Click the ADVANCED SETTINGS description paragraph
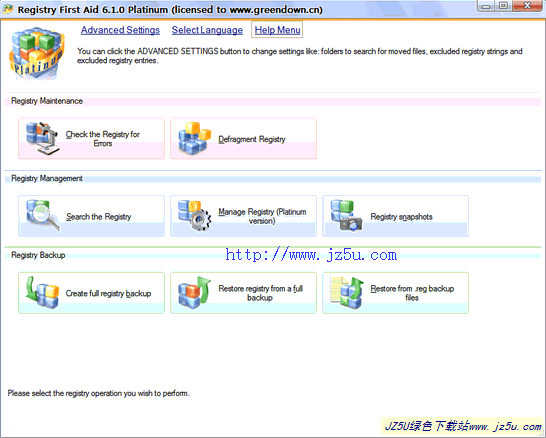This screenshot has width=546, height=438. pos(300,56)
